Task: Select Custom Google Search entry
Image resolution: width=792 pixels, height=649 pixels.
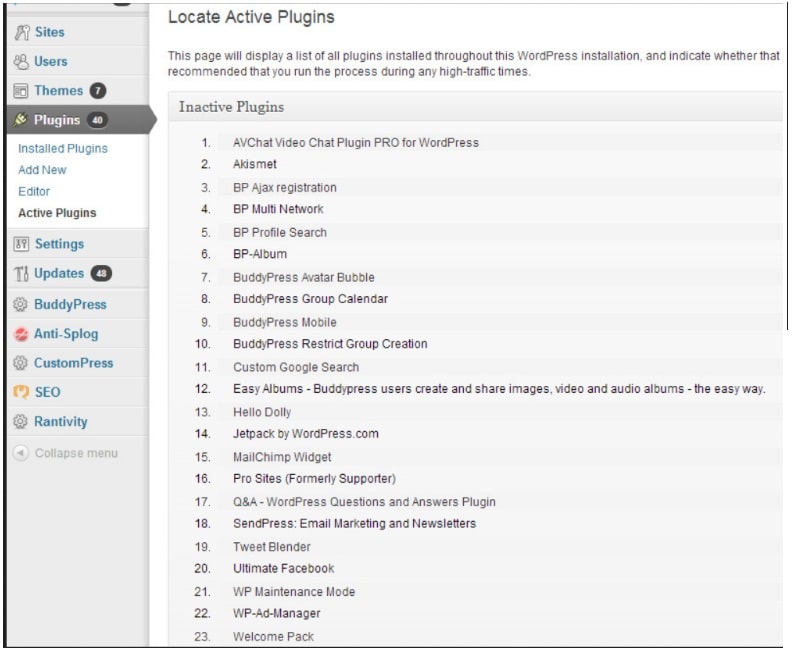Action: 296,367
